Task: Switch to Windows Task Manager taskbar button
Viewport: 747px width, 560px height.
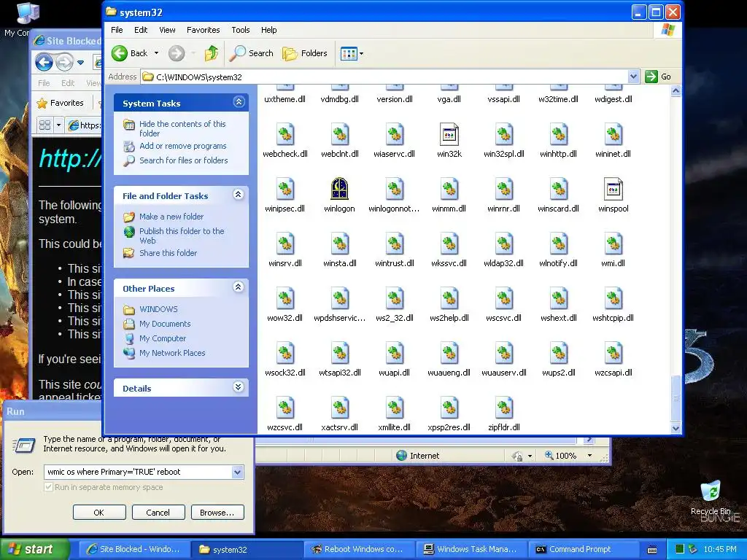Action: 472,549
